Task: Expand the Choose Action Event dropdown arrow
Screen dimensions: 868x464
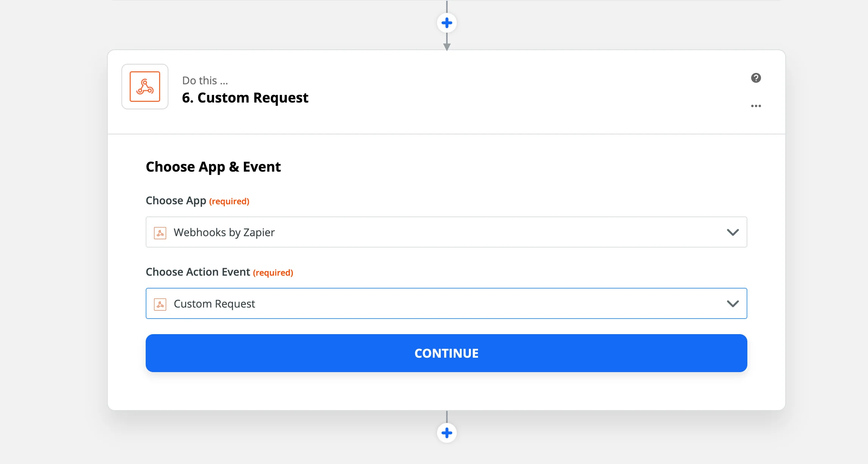Action: pos(733,303)
